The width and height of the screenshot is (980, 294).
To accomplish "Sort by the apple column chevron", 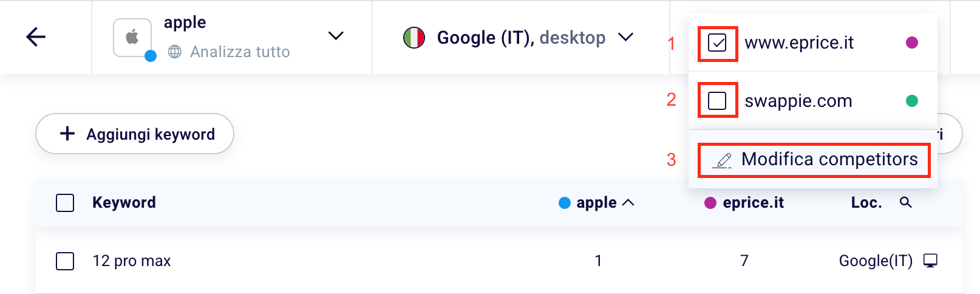I will tap(628, 202).
